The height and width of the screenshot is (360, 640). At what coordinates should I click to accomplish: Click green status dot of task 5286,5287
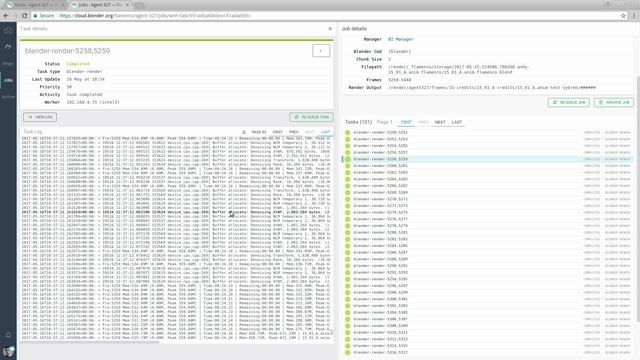tap(348, 253)
